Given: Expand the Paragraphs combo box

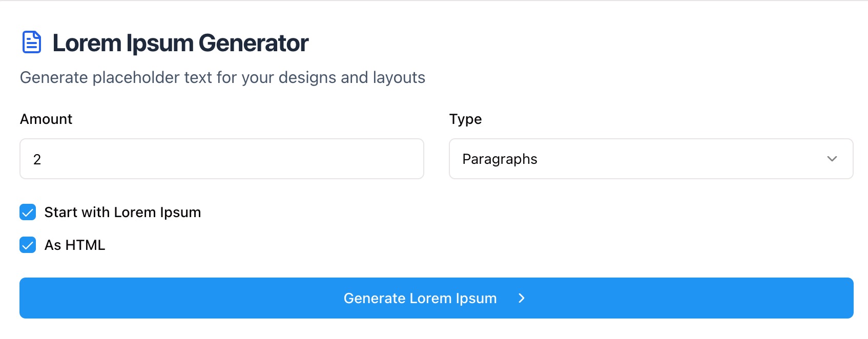Looking at the screenshot, I should (651, 159).
